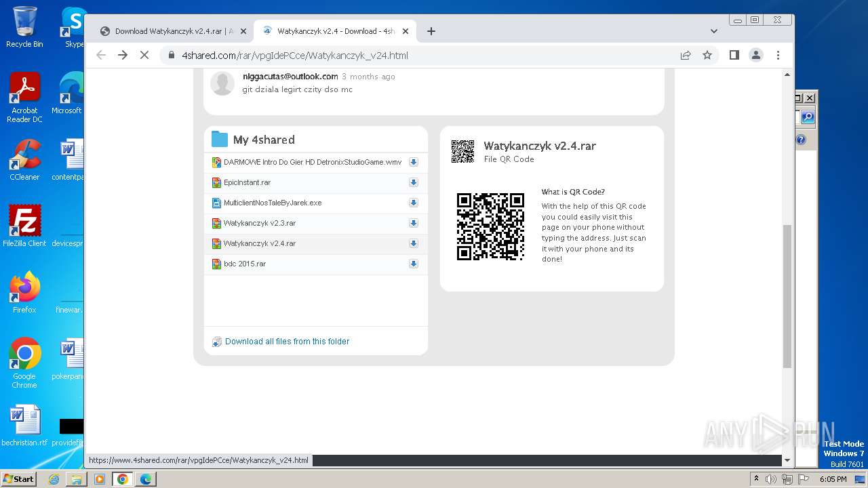868x488 pixels.
Task: Click the taskbar clock showing 6:05 PM
Action: (x=833, y=479)
